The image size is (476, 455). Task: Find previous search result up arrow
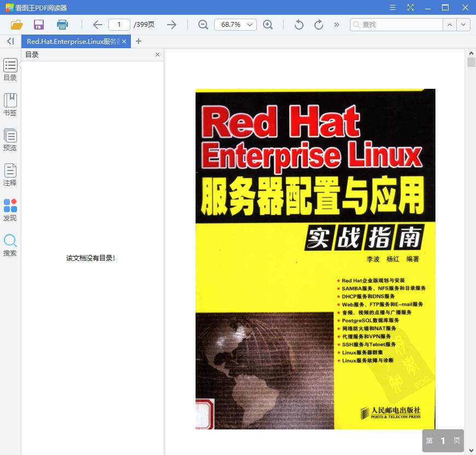tap(450, 25)
